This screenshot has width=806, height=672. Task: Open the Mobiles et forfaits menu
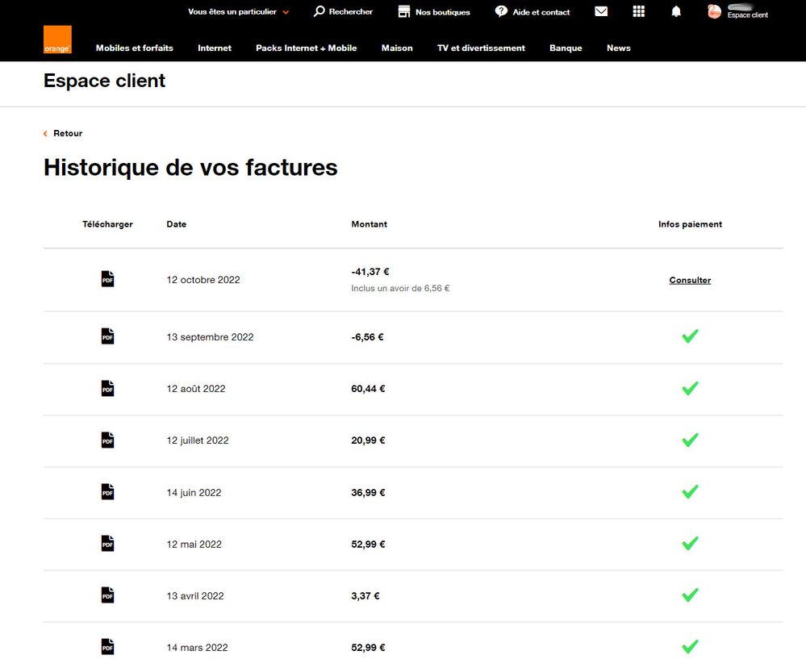[134, 48]
